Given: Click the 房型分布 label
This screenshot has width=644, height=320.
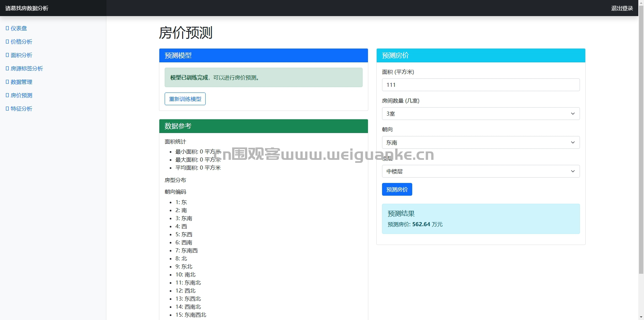Looking at the screenshot, I should [x=175, y=180].
